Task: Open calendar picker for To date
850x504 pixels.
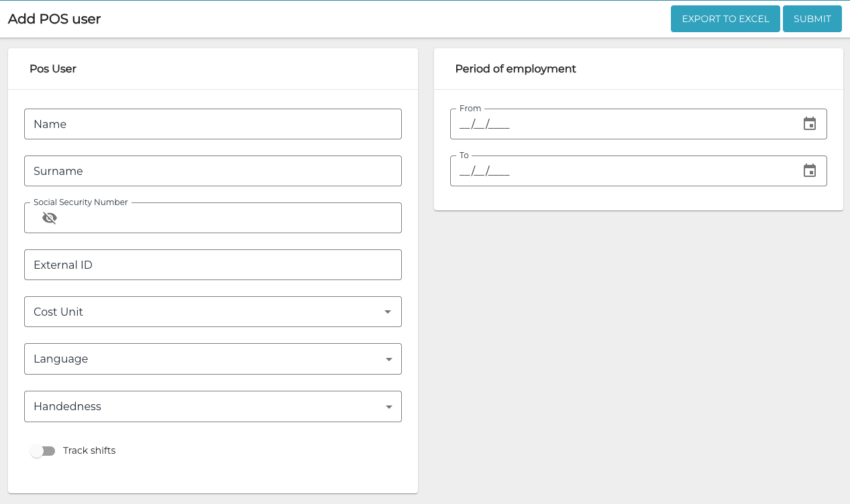Action: 810,171
